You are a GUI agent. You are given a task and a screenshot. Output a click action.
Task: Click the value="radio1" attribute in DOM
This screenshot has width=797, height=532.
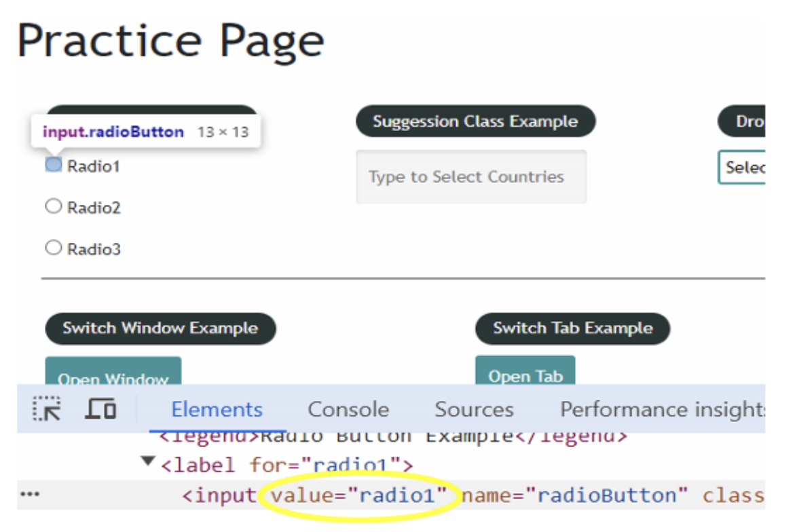click(x=359, y=495)
